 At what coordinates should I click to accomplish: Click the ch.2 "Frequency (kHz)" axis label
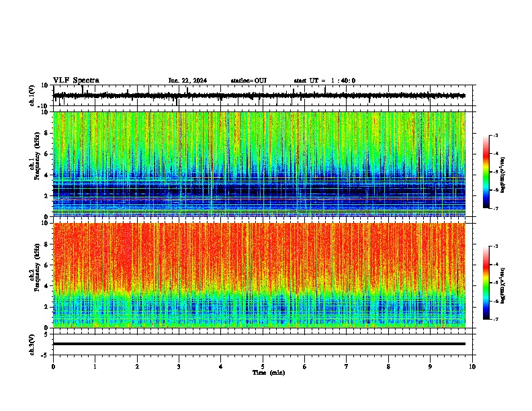click(37, 267)
